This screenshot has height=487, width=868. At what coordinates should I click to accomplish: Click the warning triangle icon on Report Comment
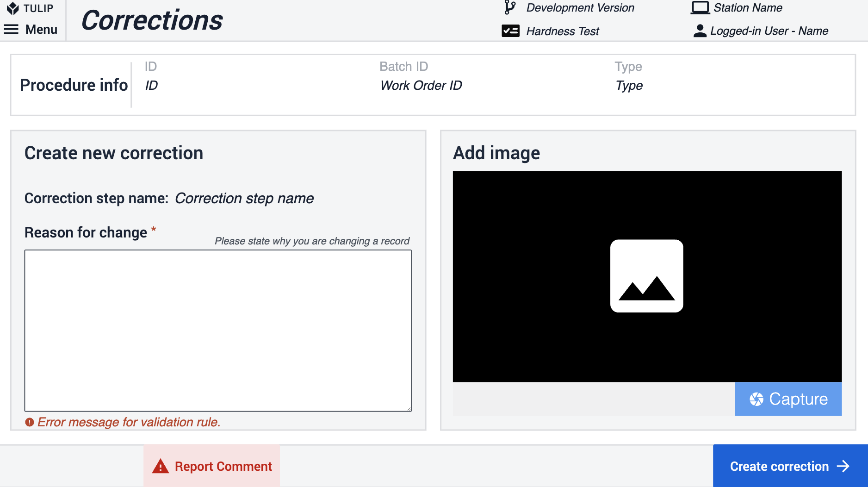[x=161, y=466]
